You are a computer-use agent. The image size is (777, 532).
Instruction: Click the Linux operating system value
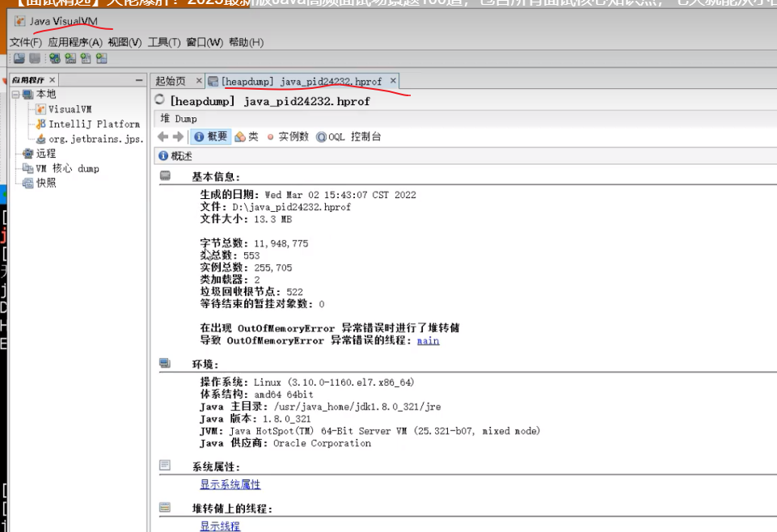pos(334,382)
